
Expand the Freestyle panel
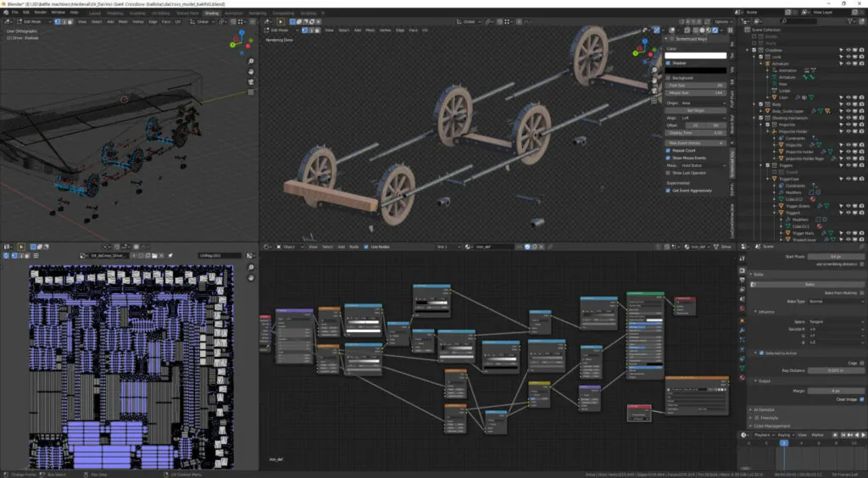click(x=808, y=418)
